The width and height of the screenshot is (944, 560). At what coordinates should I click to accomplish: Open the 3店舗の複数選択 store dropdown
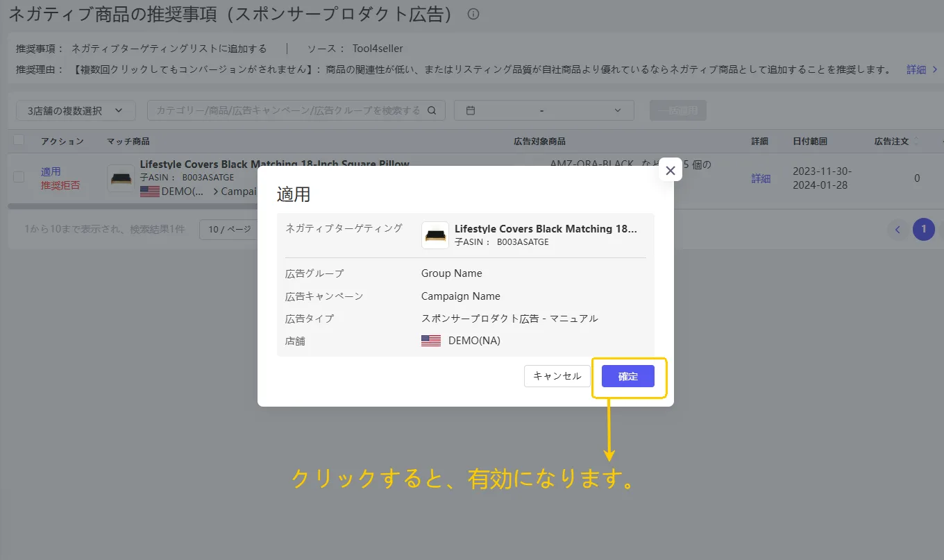click(76, 110)
